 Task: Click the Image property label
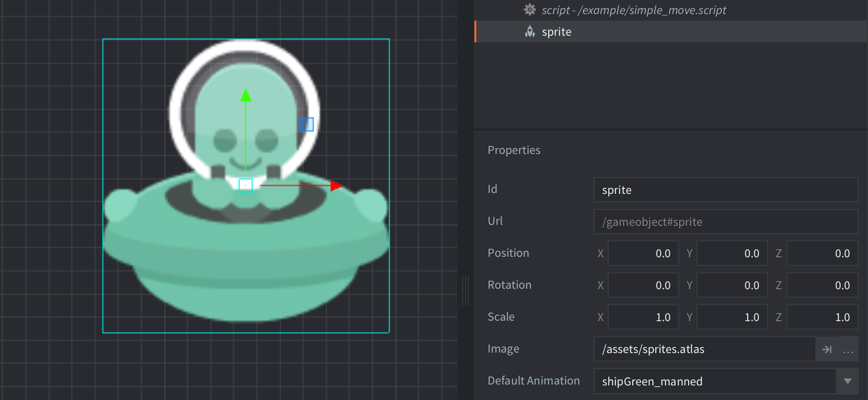tap(504, 349)
